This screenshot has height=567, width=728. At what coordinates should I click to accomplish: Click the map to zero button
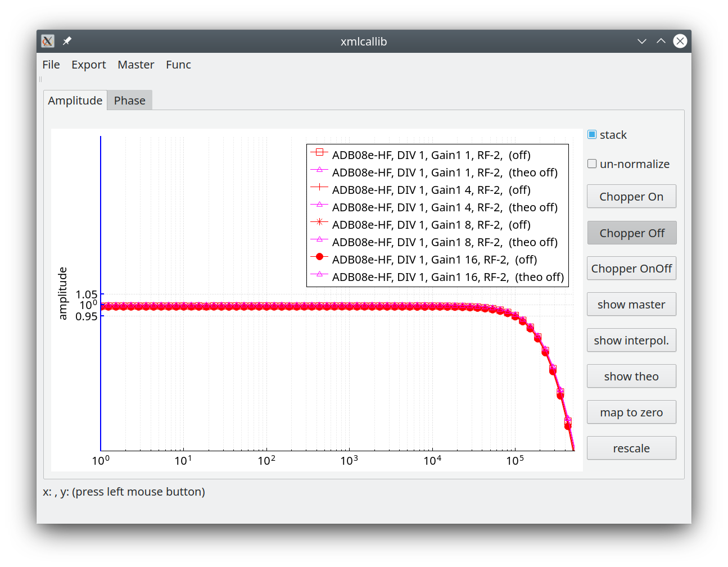pos(631,412)
